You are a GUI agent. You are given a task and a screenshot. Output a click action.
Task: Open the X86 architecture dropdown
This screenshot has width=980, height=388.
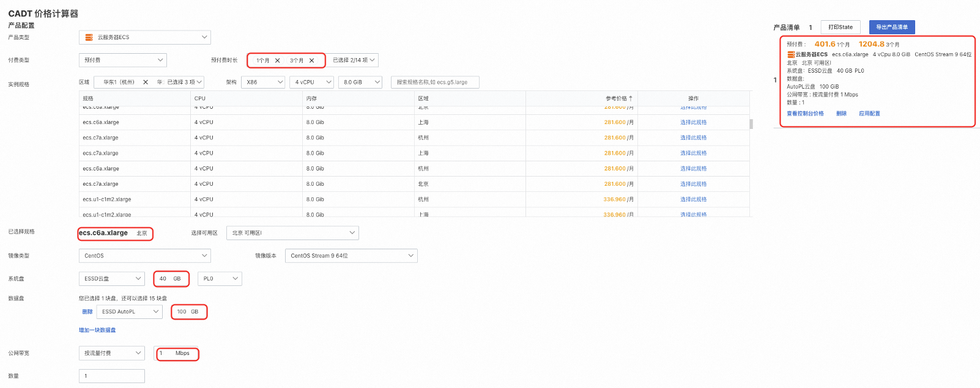click(x=263, y=82)
